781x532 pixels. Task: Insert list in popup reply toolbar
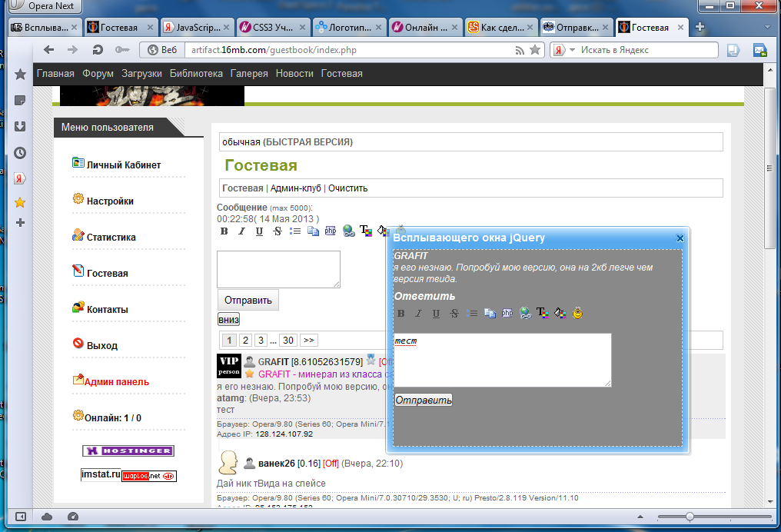[x=472, y=314]
